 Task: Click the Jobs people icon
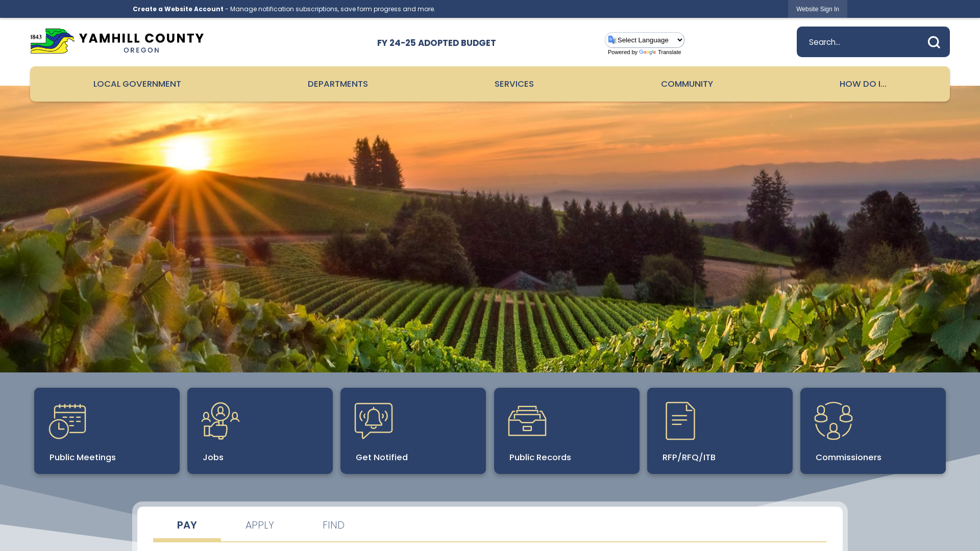[x=220, y=420]
